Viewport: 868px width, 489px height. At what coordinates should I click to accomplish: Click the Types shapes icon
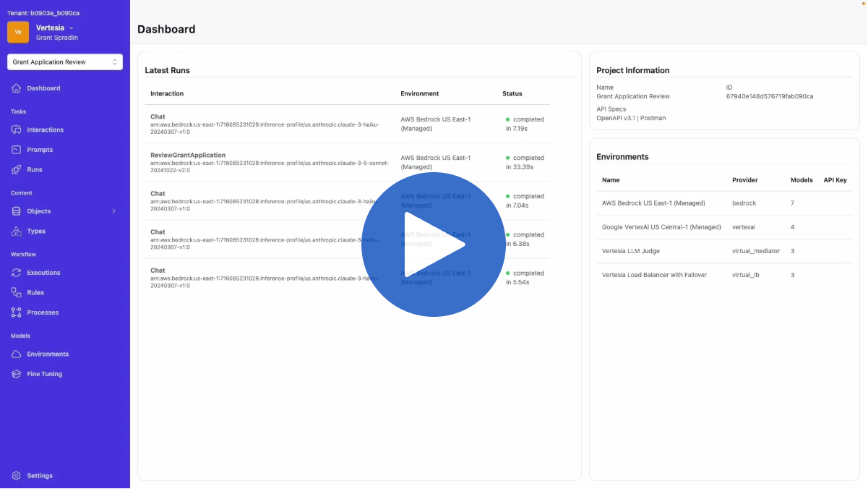click(17, 231)
